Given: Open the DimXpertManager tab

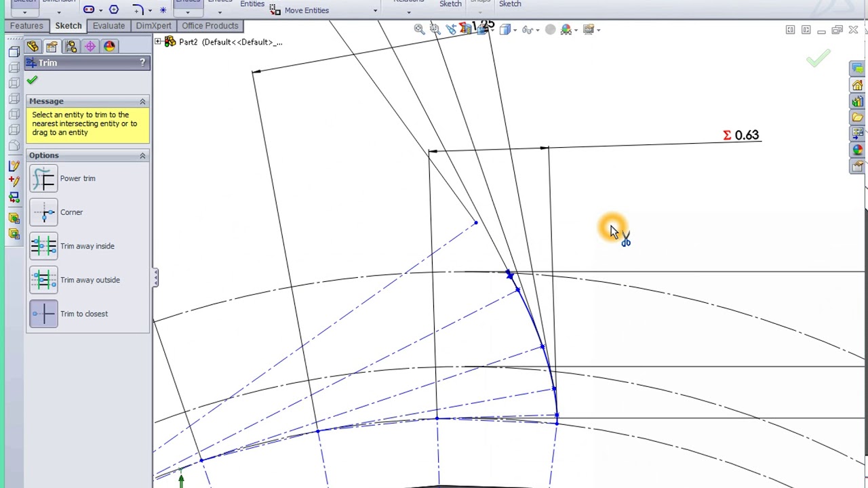Looking at the screenshot, I should (x=90, y=46).
